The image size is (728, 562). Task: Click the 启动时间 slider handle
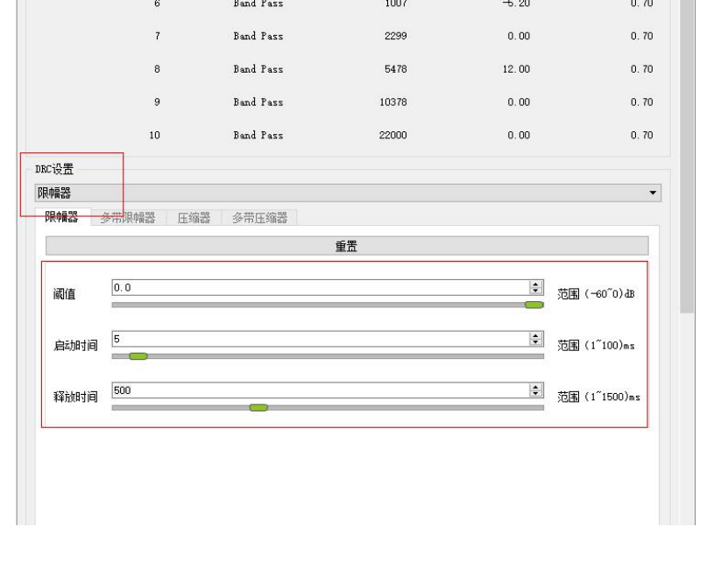(x=138, y=356)
